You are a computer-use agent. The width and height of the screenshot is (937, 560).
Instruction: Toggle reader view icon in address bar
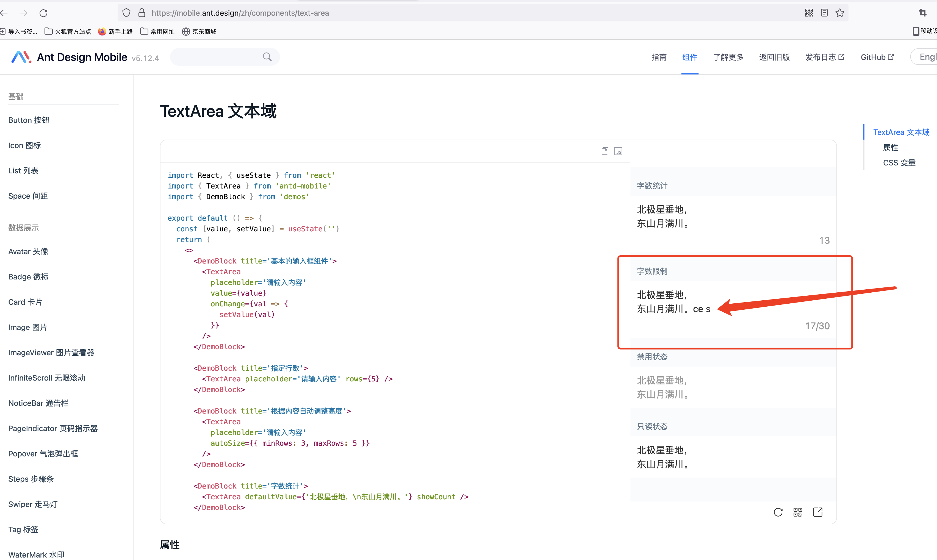coord(824,13)
